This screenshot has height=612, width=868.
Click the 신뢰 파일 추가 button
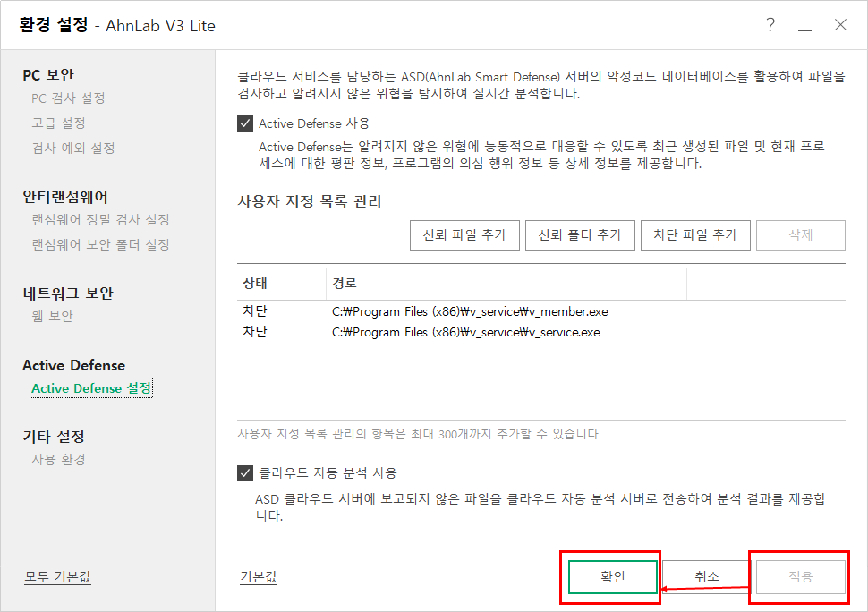coord(464,235)
